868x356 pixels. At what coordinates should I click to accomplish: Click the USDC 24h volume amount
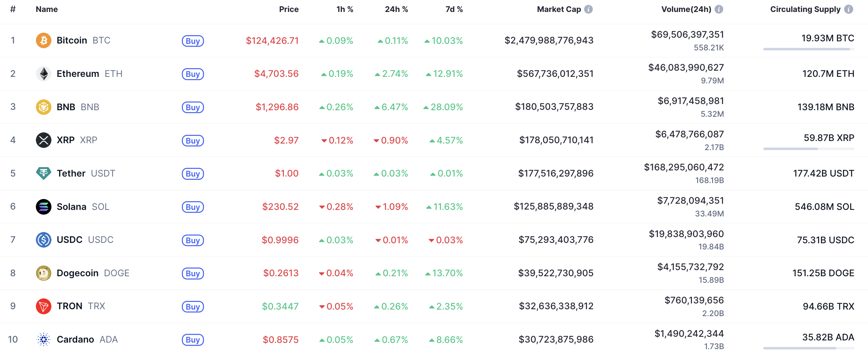tap(686, 234)
